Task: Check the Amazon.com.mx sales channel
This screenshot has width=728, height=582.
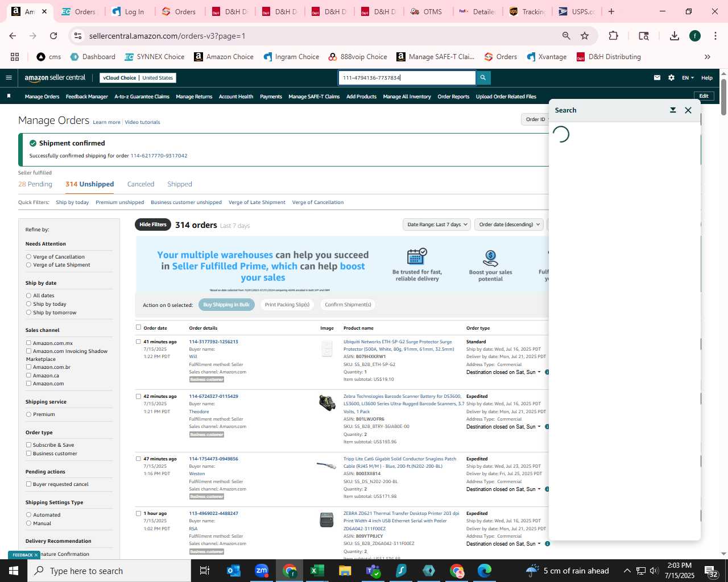Action: (28, 343)
